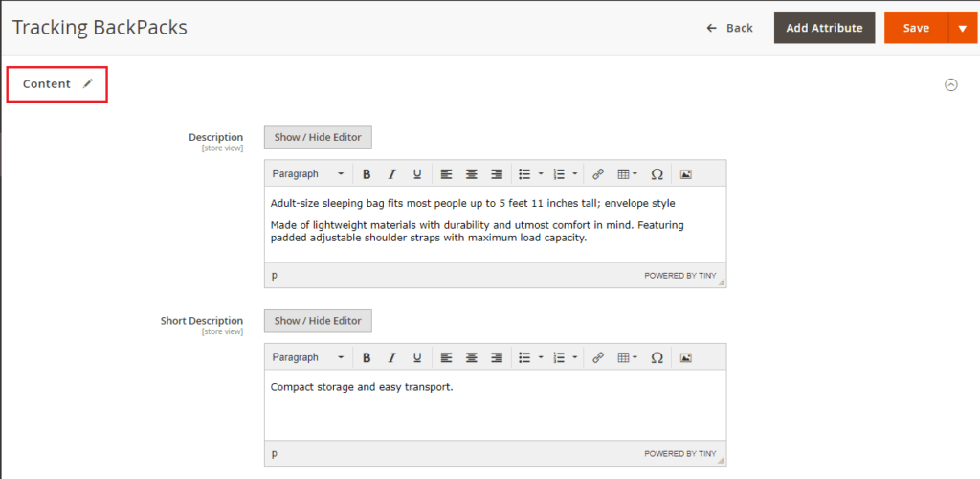Click the pencil icon beside Content
Screen dimensions: 980x479
[x=88, y=83]
